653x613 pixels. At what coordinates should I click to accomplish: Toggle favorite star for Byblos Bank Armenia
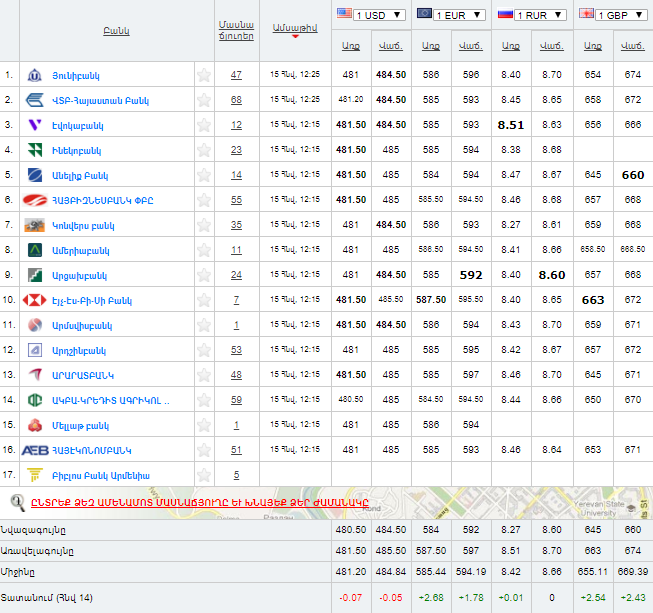[x=204, y=475]
